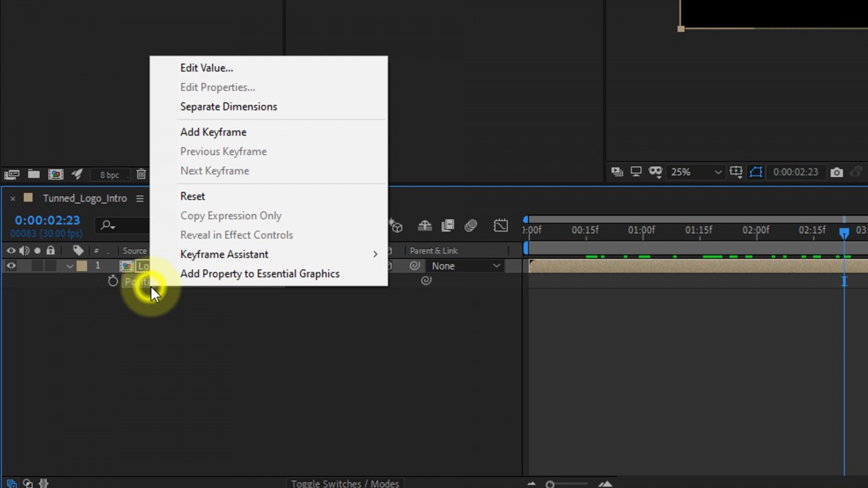Viewport: 868px width, 488px height.
Task: Toggle the Position stopwatch
Action: pyautogui.click(x=113, y=281)
